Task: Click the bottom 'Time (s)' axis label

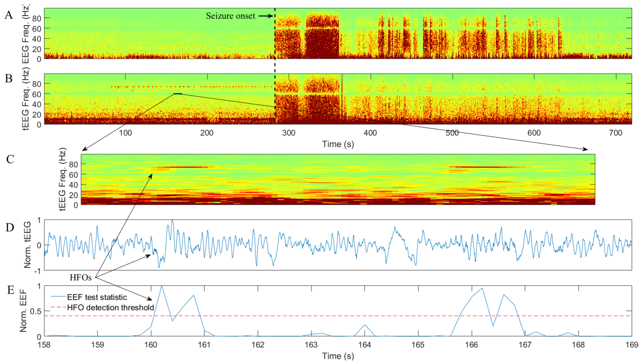Action: click(x=338, y=356)
